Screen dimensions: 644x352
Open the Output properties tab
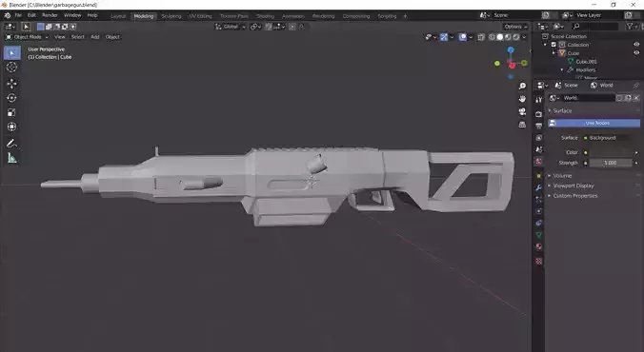click(x=539, y=126)
